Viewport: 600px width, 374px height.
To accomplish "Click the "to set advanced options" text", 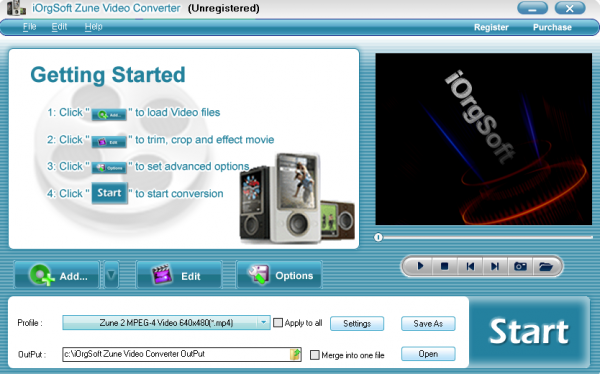I will pyautogui.click(x=192, y=167).
